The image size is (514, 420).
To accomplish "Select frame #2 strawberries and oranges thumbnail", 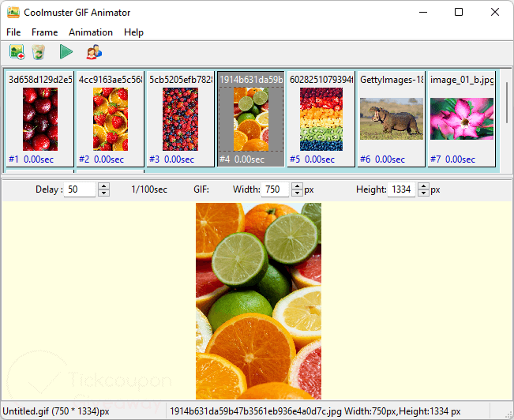I will [110, 118].
